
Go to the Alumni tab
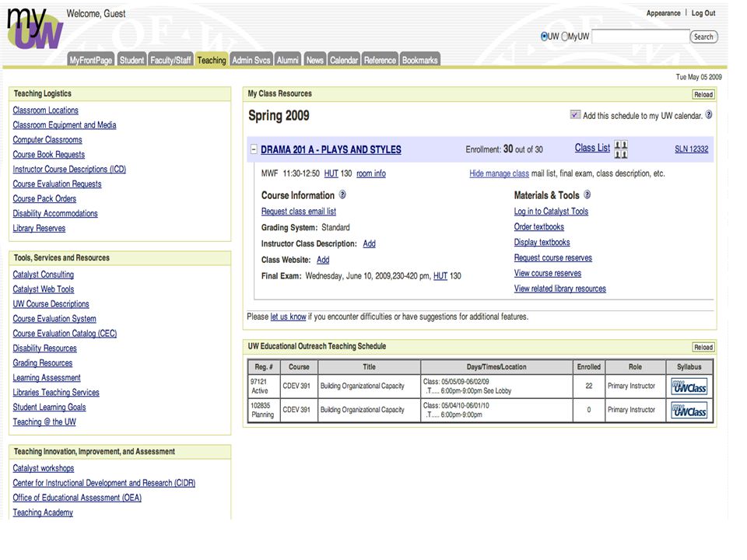[x=288, y=60]
